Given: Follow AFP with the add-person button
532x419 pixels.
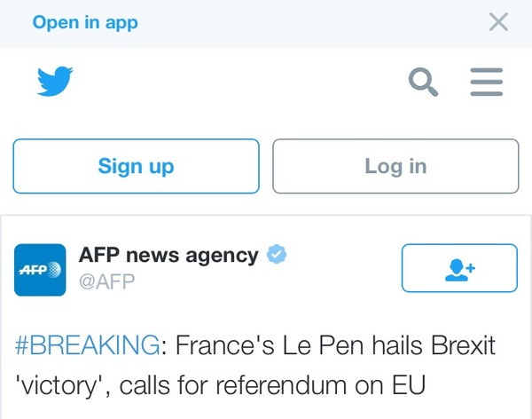Looking at the screenshot, I should pos(458,268).
